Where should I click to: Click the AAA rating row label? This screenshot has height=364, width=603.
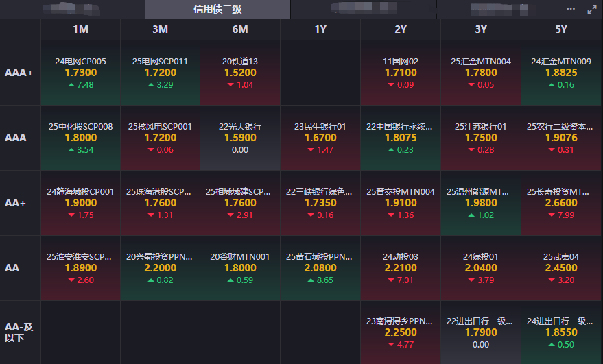click(21, 138)
